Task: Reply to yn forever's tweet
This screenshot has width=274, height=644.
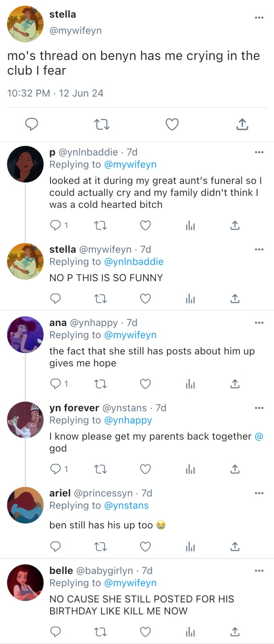Action: click(55, 469)
